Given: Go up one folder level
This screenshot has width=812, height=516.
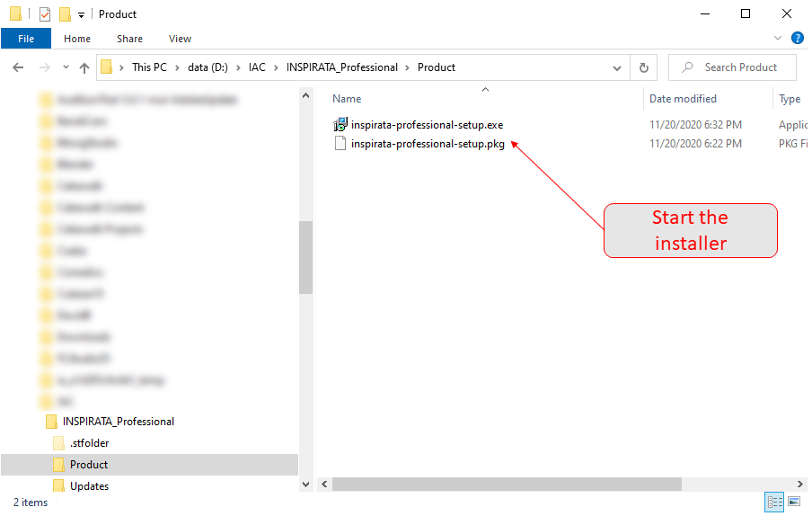Looking at the screenshot, I should [84, 67].
